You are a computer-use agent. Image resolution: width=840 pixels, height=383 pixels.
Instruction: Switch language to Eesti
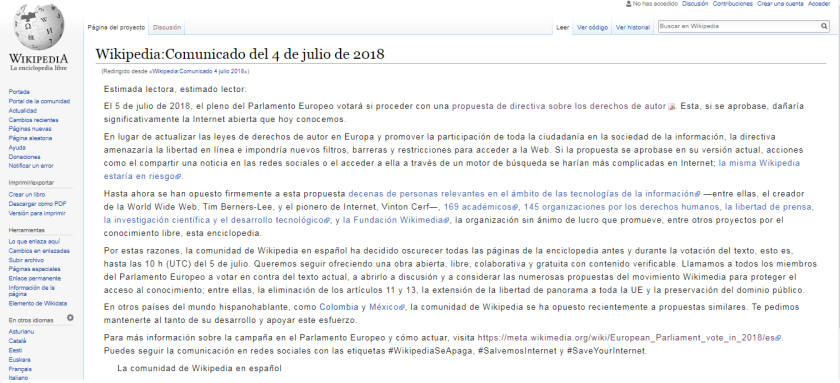tap(15, 350)
